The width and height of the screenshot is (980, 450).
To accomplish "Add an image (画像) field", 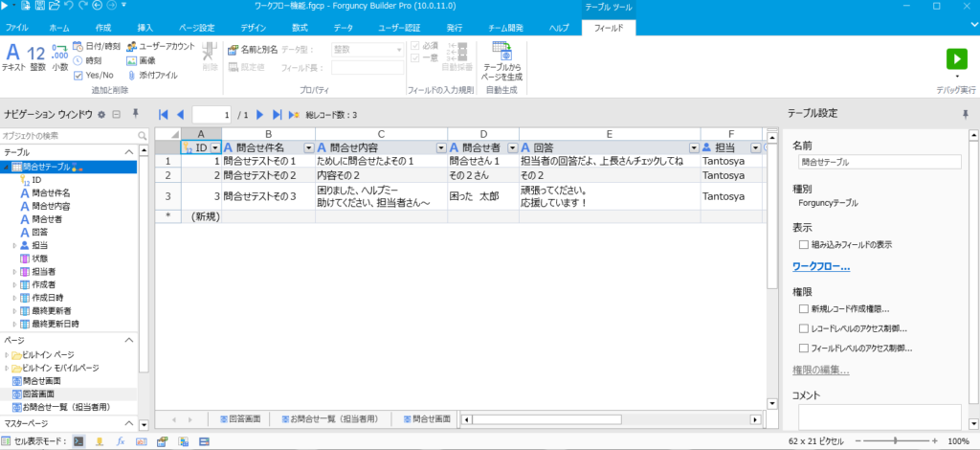I will pyautogui.click(x=141, y=60).
